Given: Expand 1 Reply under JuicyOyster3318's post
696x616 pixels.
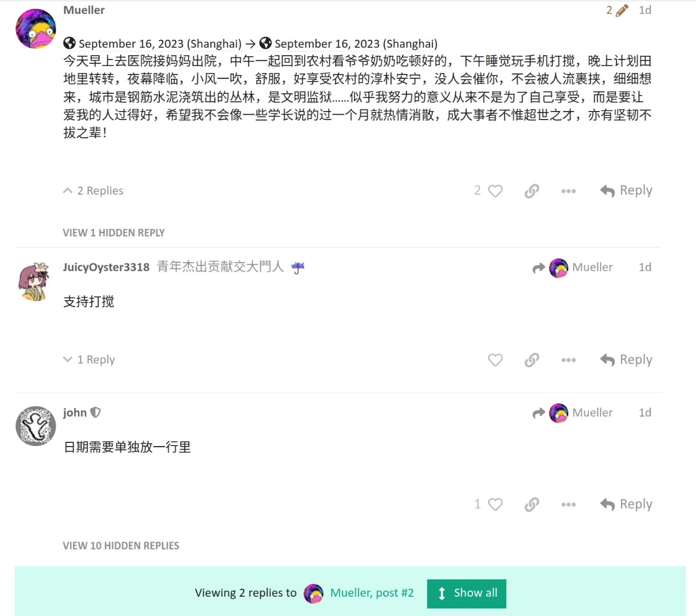Looking at the screenshot, I should coord(89,360).
